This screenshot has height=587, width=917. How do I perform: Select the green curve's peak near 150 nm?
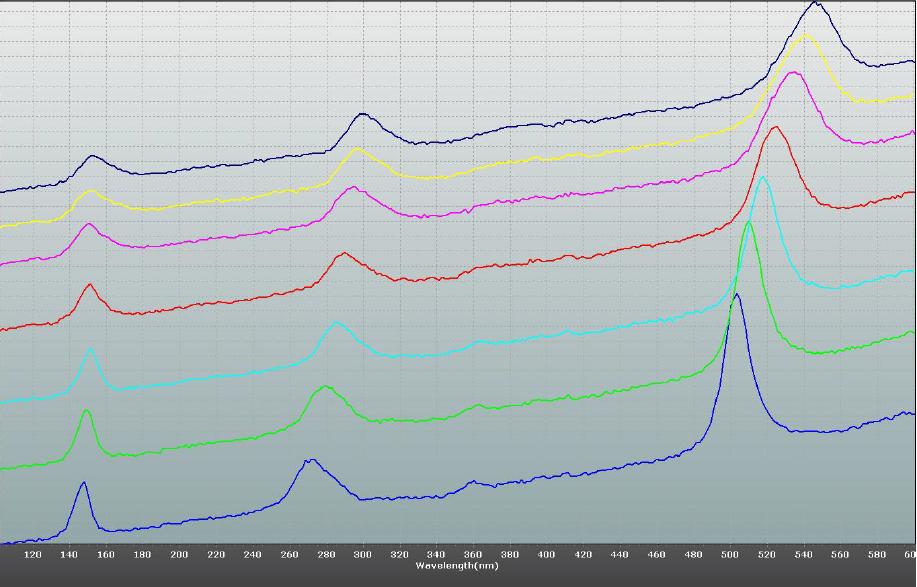87,411
